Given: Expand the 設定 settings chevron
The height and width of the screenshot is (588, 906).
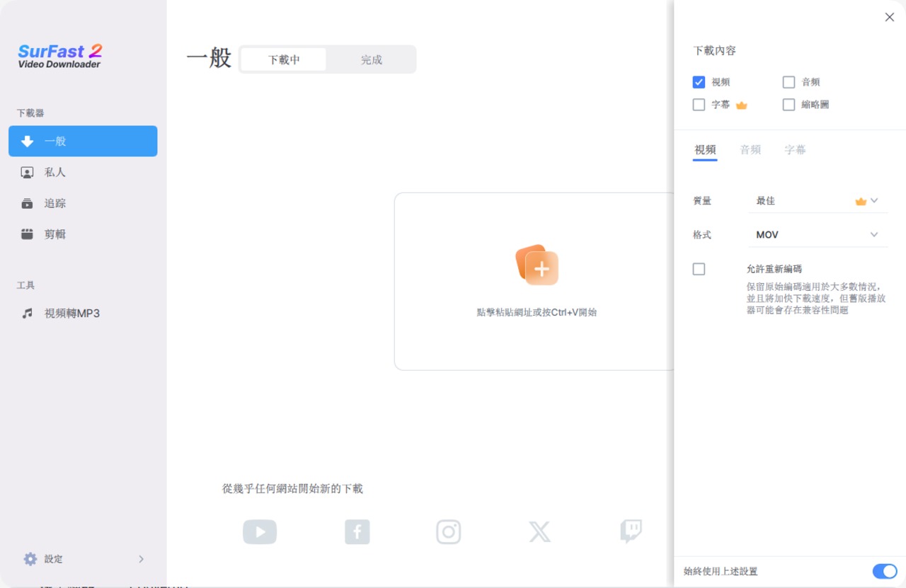Looking at the screenshot, I should pyautogui.click(x=141, y=559).
